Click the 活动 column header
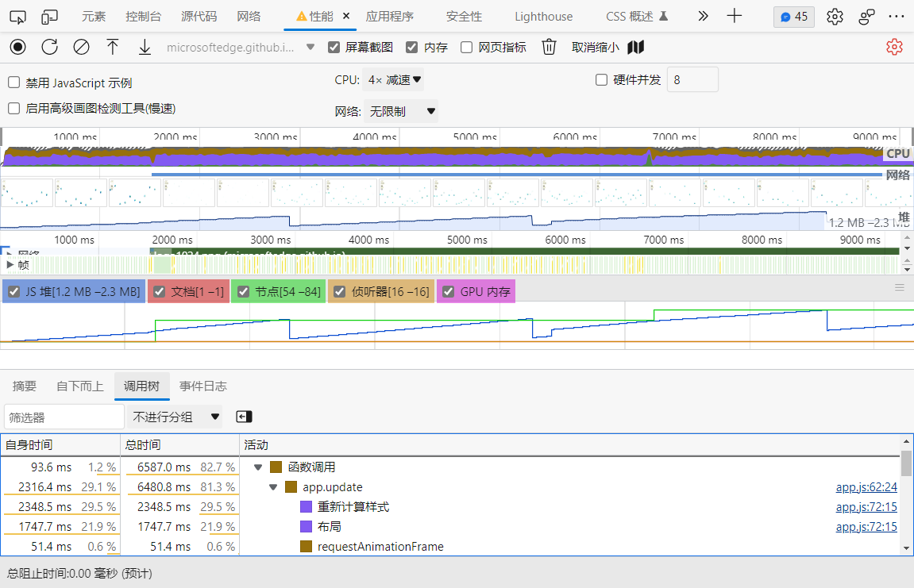This screenshot has width=914, height=588. pyautogui.click(x=570, y=444)
